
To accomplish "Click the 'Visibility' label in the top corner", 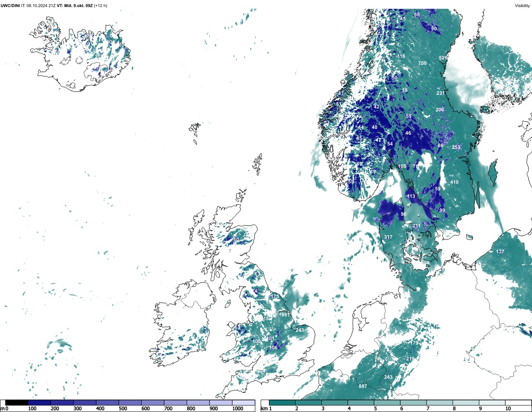I will (522, 6).
